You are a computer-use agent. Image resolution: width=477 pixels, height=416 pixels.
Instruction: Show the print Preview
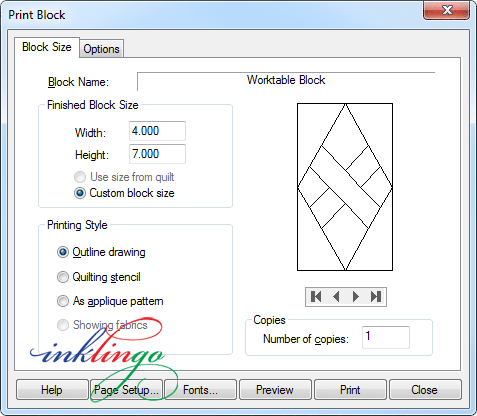click(275, 390)
